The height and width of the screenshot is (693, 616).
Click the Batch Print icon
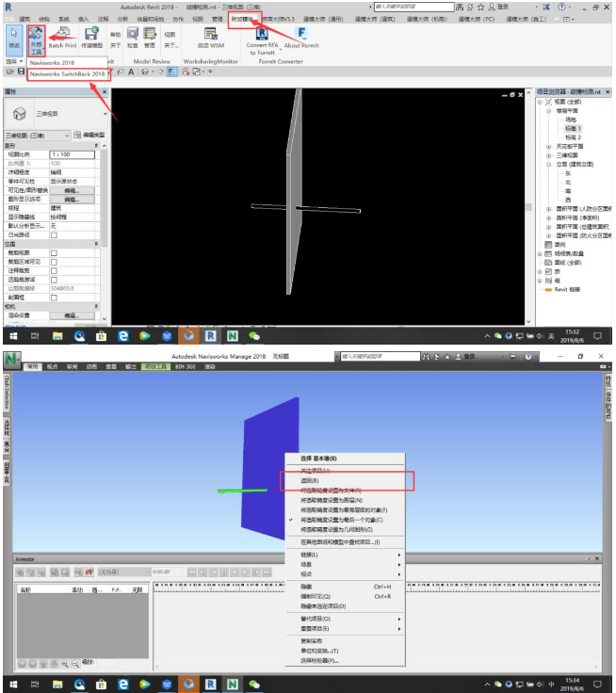coord(62,38)
